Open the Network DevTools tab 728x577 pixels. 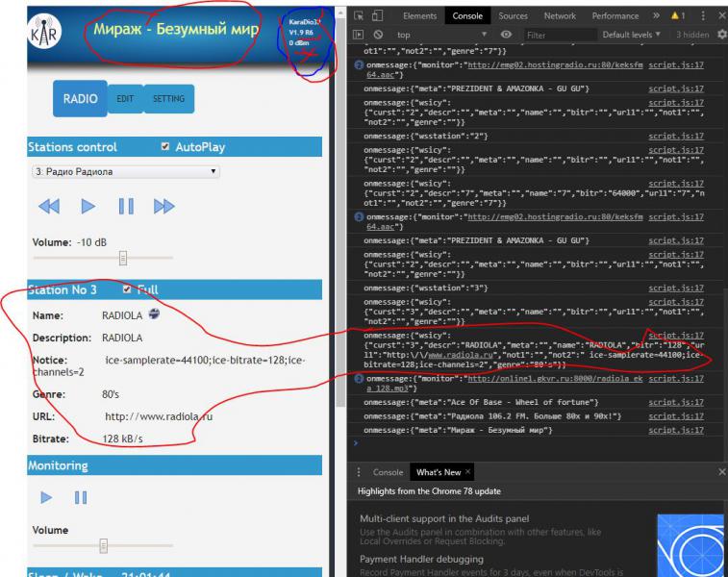(560, 15)
